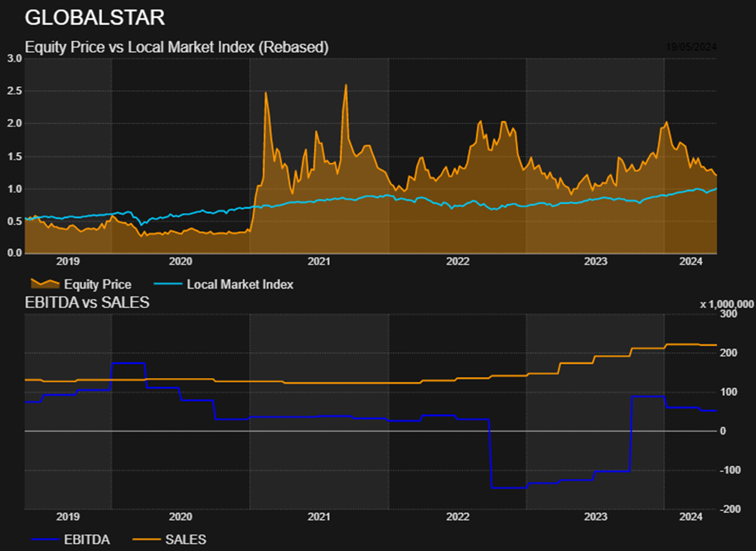Viewport: 756px width, 551px height.
Task: Click the 300 y-axis label
Action: pos(729,314)
